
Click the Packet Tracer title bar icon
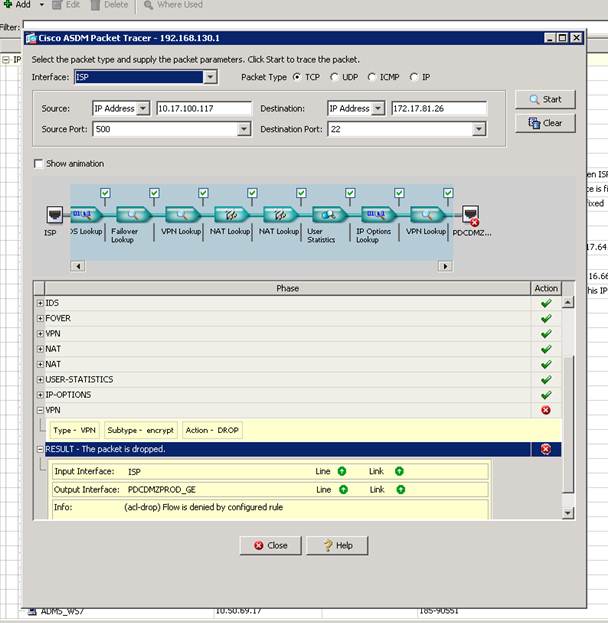click(31, 38)
